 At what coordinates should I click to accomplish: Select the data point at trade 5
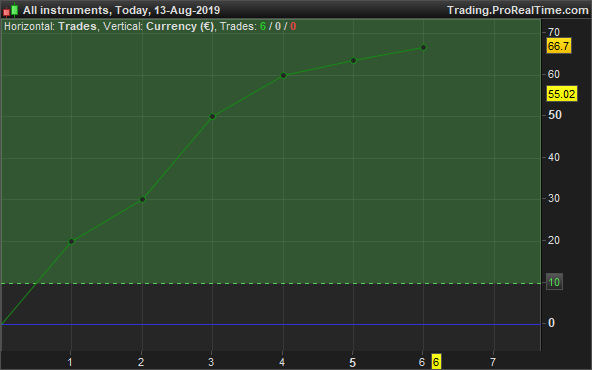pos(353,60)
